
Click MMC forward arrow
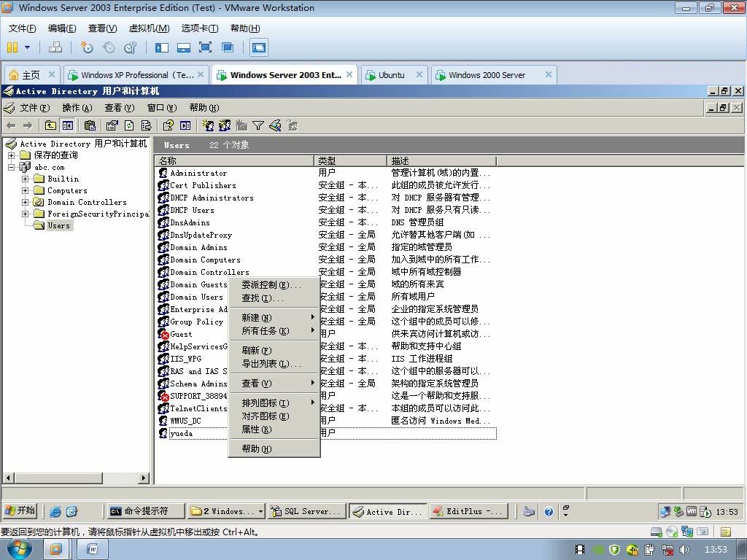[x=28, y=125]
